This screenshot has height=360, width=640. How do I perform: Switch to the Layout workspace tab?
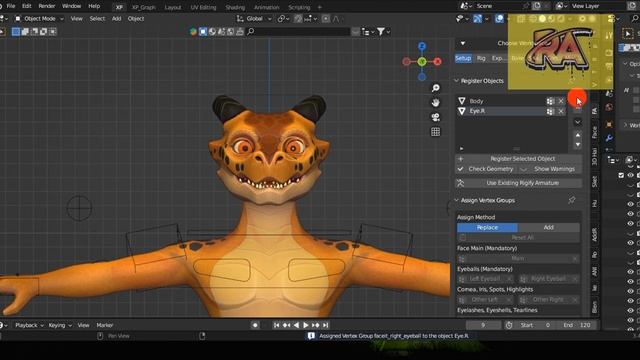pyautogui.click(x=173, y=7)
